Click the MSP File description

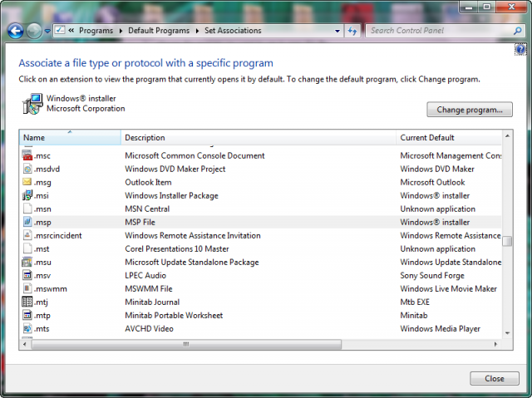(x=140, y=222)
